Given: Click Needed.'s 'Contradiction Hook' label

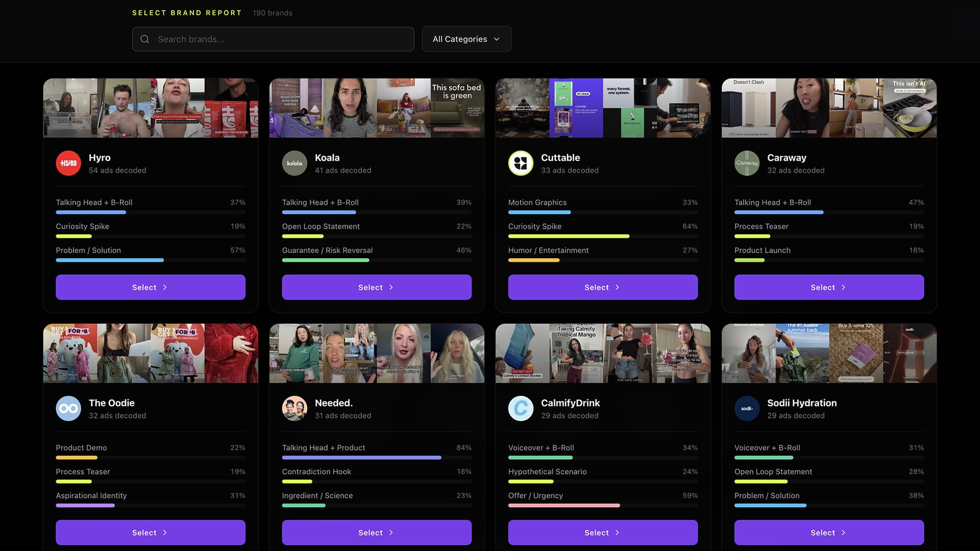Looking at the screenshot, I should click(316, 472).
